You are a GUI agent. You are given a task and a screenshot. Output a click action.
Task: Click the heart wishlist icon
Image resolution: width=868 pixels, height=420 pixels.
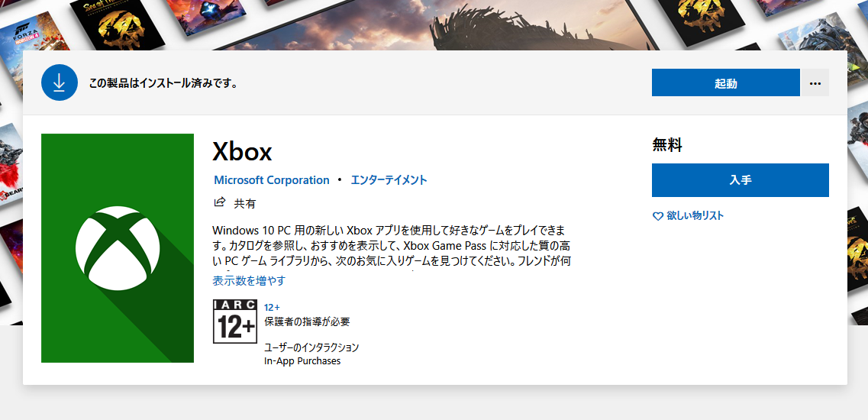657,217
